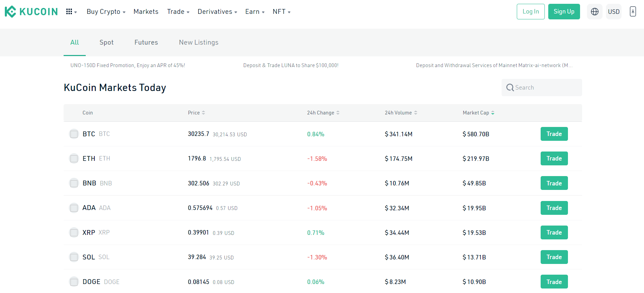This screenshot has height=293, width=644.
Task: Toggle the ADA favorite checkbox
Action: (x=74, y=208)
